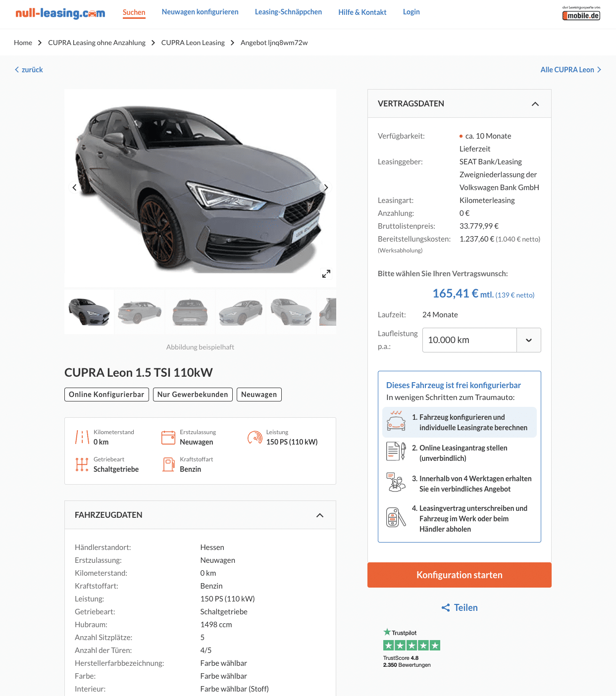Click the Getriebeart gearshift icon
The width and height of the screenshot is (616, 696).
click(x=82, y=464)
